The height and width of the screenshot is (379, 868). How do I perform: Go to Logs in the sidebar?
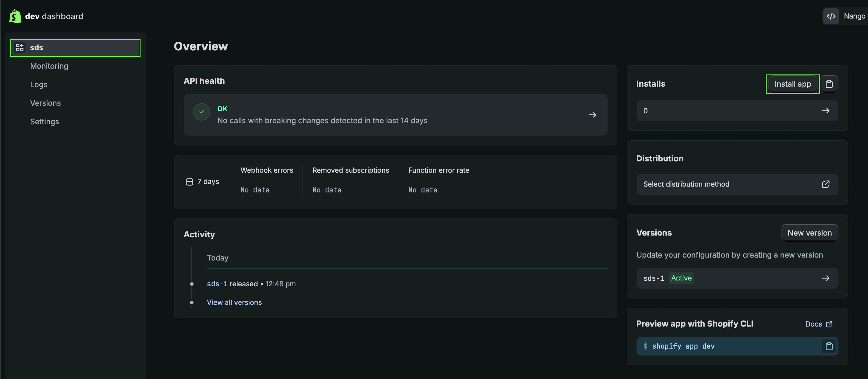39,85
